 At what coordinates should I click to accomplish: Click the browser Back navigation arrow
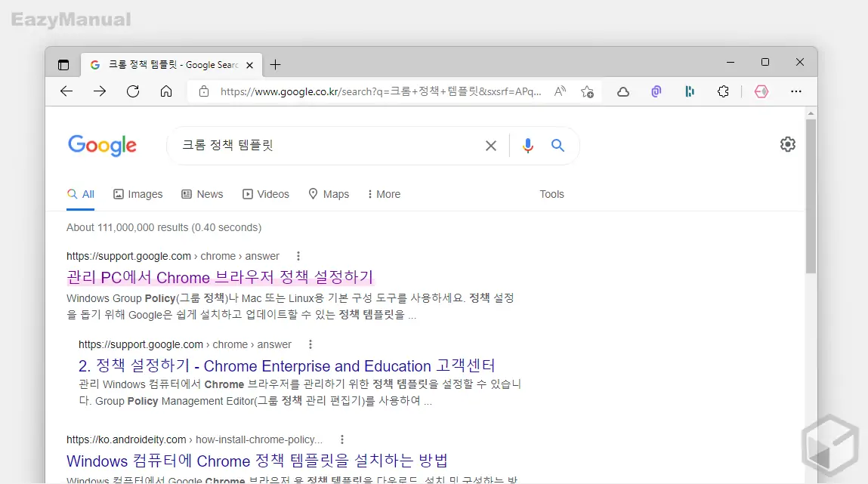click(66, 91)
